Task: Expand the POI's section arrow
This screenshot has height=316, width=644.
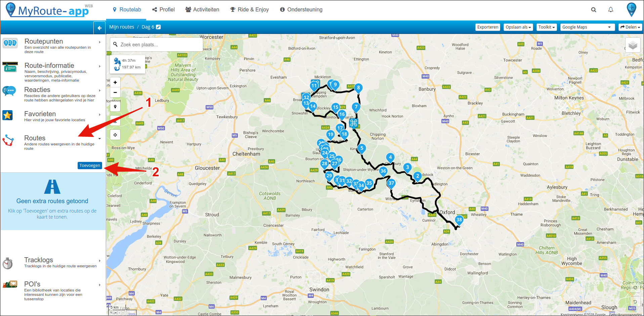Action: point(100,285)
